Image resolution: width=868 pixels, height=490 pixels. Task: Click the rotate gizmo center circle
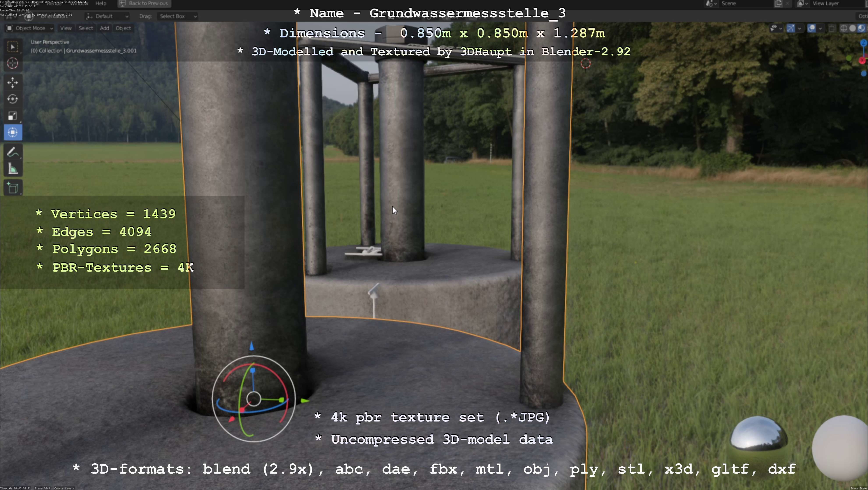tap(254, 399)
